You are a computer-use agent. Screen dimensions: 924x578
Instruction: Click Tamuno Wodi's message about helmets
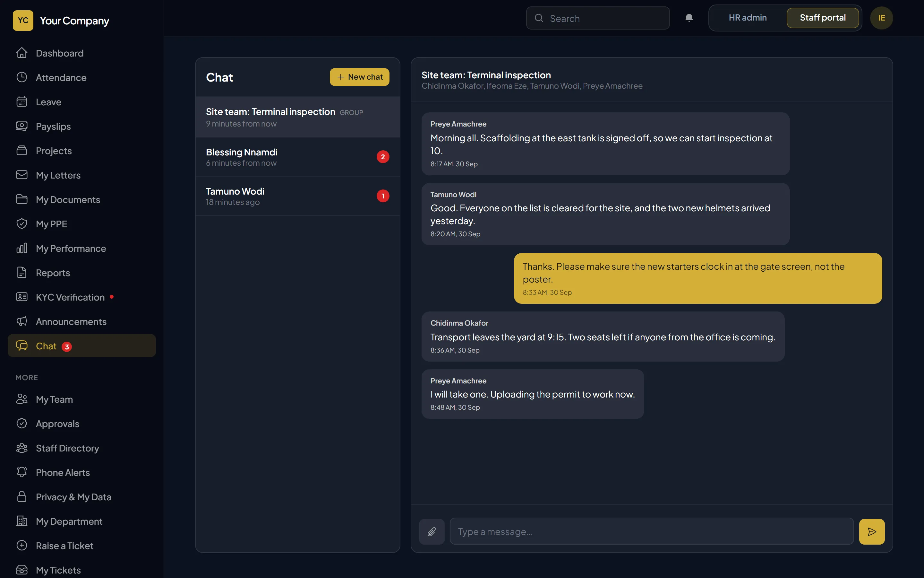605,214
